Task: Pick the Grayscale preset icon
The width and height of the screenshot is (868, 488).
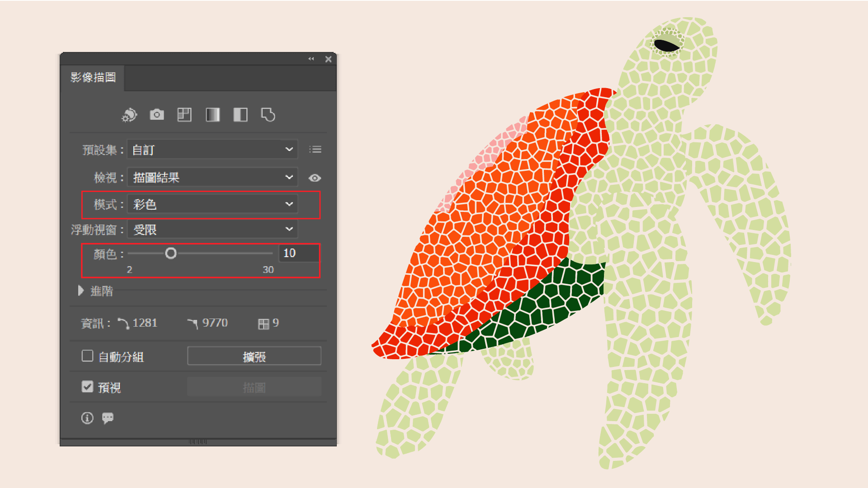Action: 212,115
